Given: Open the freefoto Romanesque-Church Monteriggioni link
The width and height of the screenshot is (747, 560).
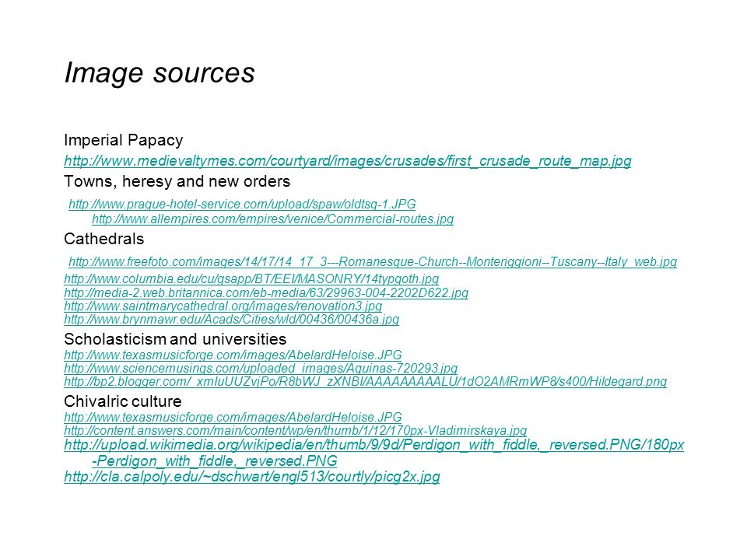Looking at the screenshot, I should point(373,262).
